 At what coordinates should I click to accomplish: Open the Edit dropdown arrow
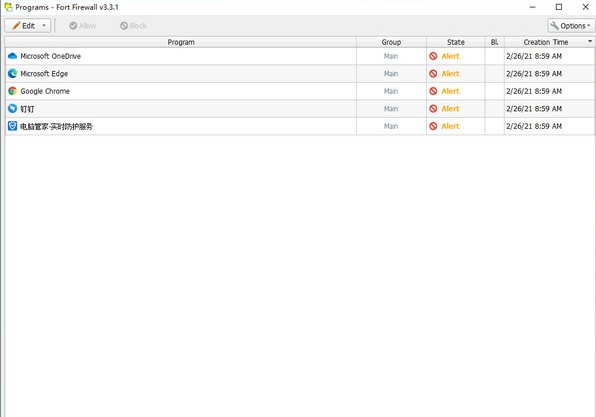44,26
